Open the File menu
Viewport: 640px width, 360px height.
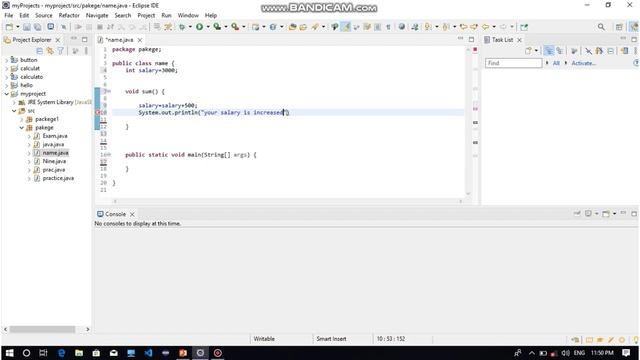click(9, 16)
